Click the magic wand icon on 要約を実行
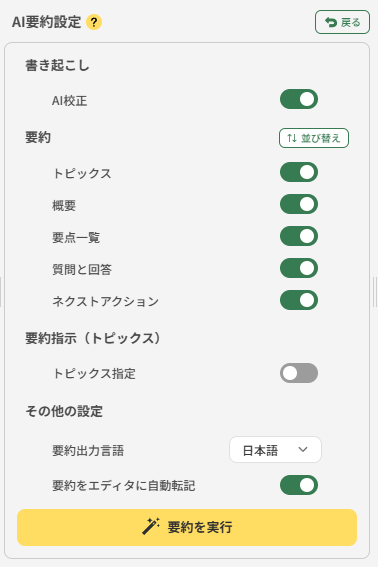The image size is (378, 567). click(x=151, y=526)
